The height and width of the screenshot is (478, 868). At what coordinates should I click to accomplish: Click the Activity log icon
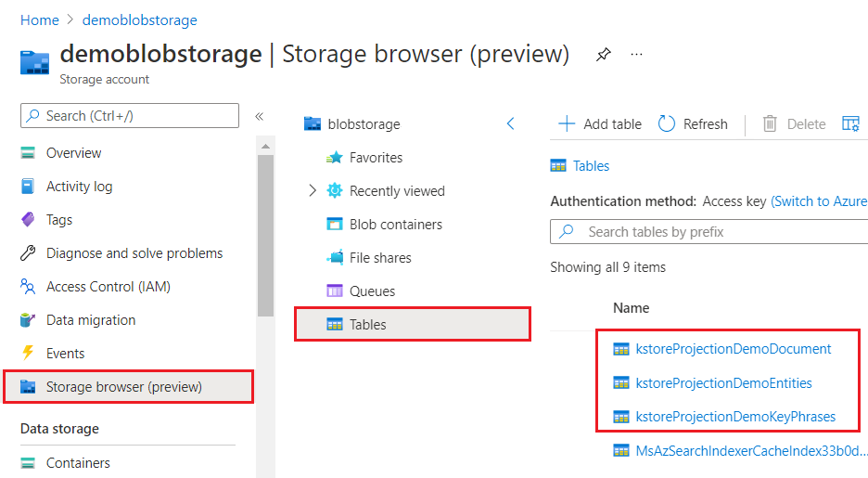pos(28,187)
